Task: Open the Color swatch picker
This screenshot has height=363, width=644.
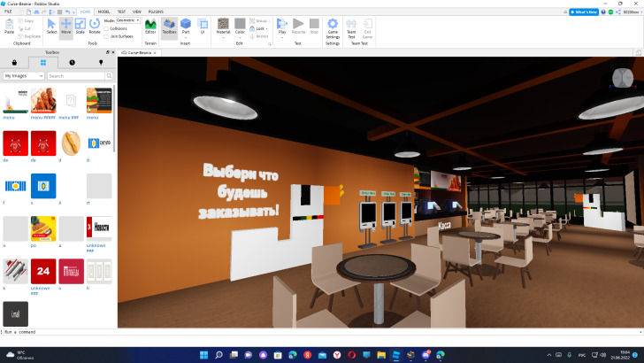Action: 240,26
